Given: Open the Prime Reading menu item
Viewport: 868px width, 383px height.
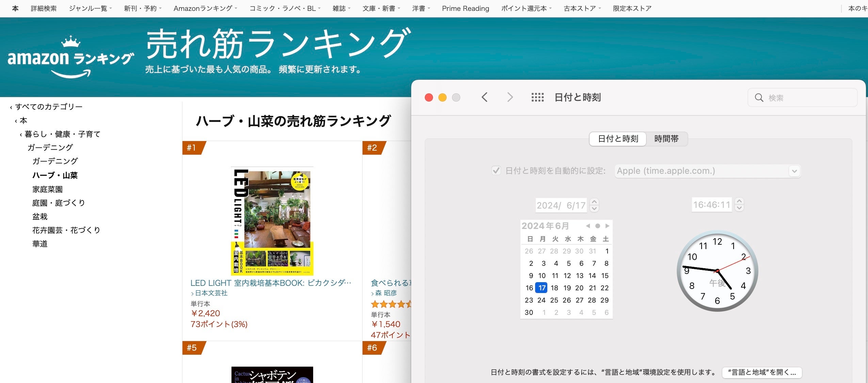Looking at the screenshot, I should pyautogui.click(x=465, y=8).
